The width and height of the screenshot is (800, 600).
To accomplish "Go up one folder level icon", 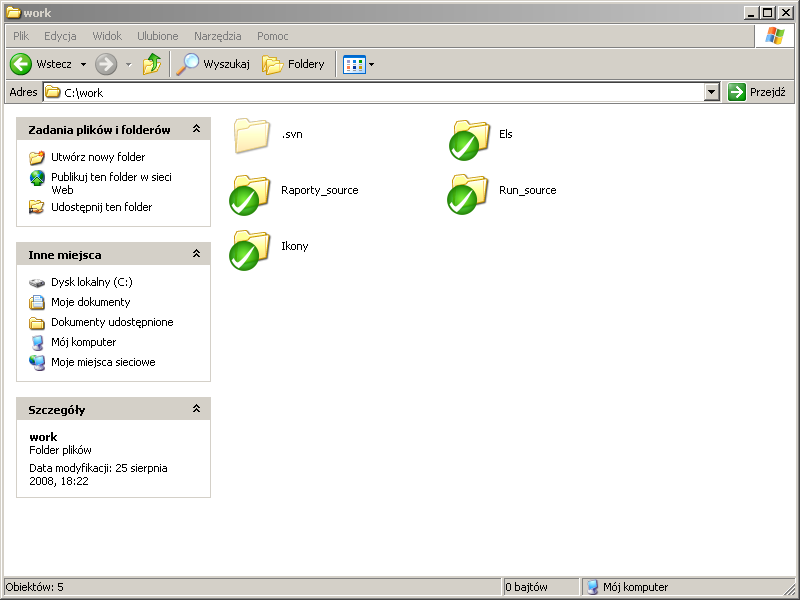I will click(152, 64).
